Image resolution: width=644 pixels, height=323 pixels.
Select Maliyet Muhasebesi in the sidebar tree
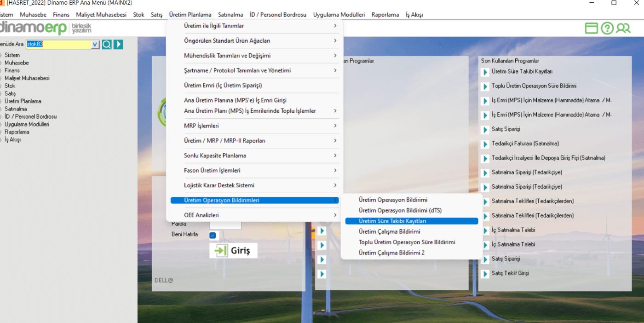pos(27,78)
